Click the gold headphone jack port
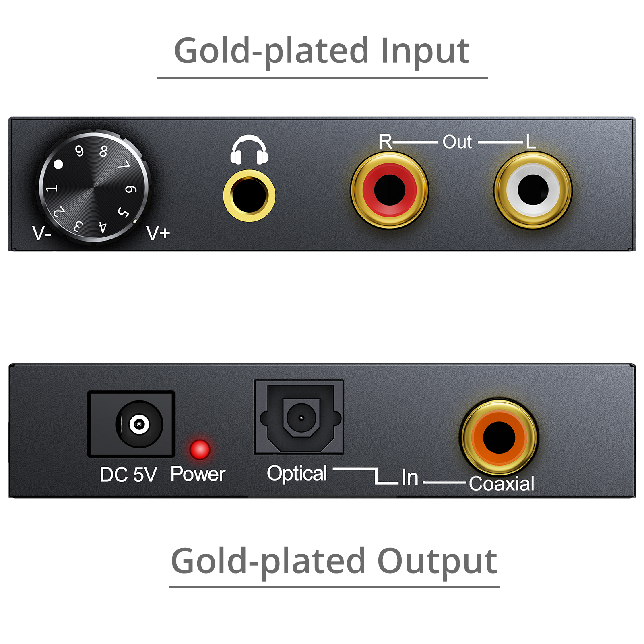The height and width of the screenshot is (644, 644). pyautogui.click(x=249, y=196)
